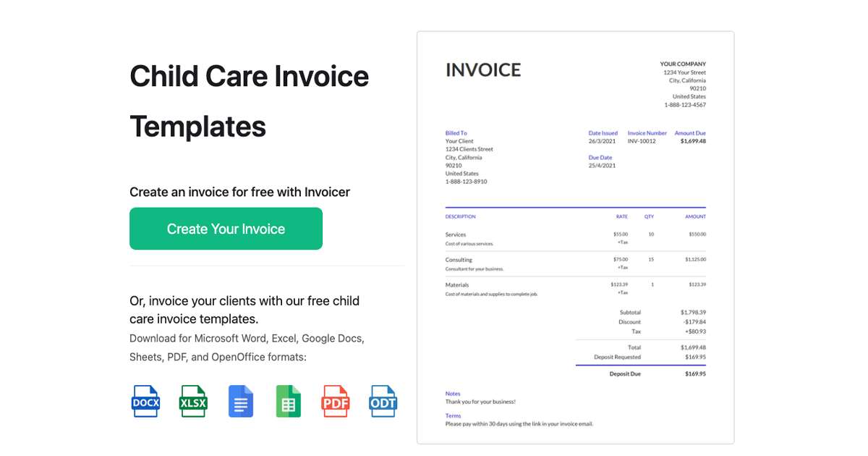The height and width of the screenshot is (456, 868).
Task: Download the OpenOffice ODT template
Action: point(383,401)
